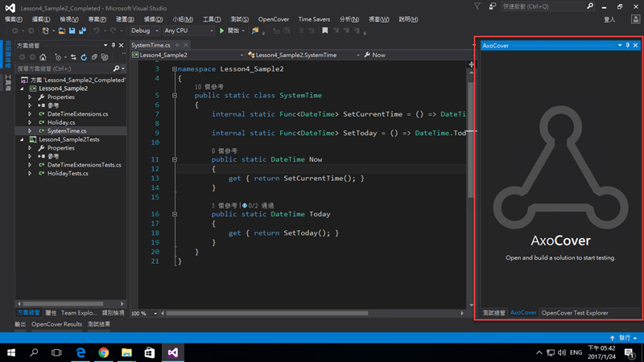Click Quick Launch search magnifier icon

pos(590,6)
